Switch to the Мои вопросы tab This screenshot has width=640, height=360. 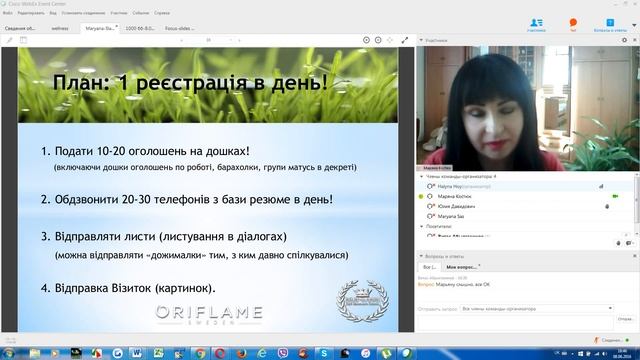tap(462, 267)
